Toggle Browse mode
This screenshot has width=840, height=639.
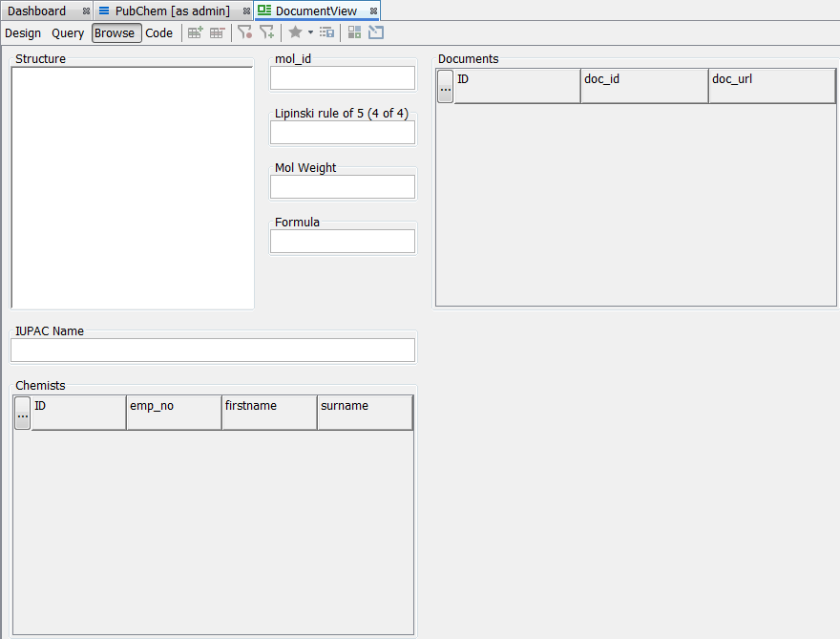point(115,32)
